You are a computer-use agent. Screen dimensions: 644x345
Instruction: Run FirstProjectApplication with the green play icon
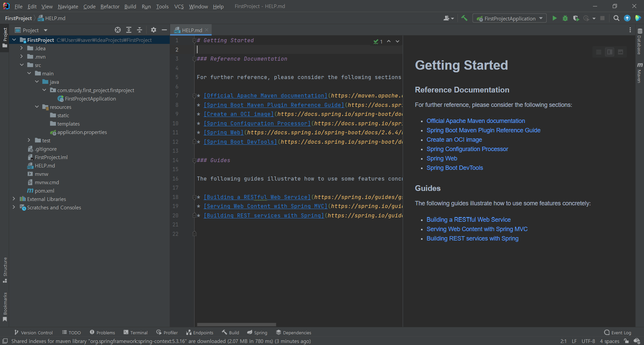tap(554, 18)
